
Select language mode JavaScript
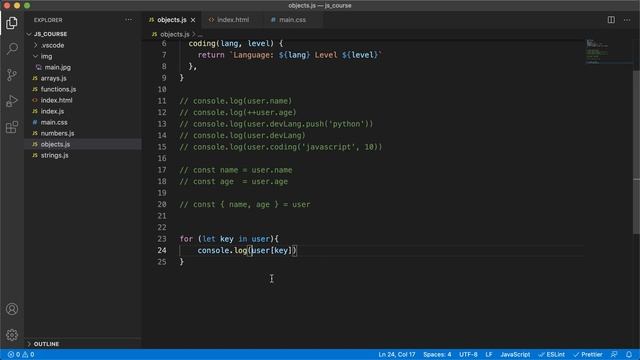click(x=515, y=354)
